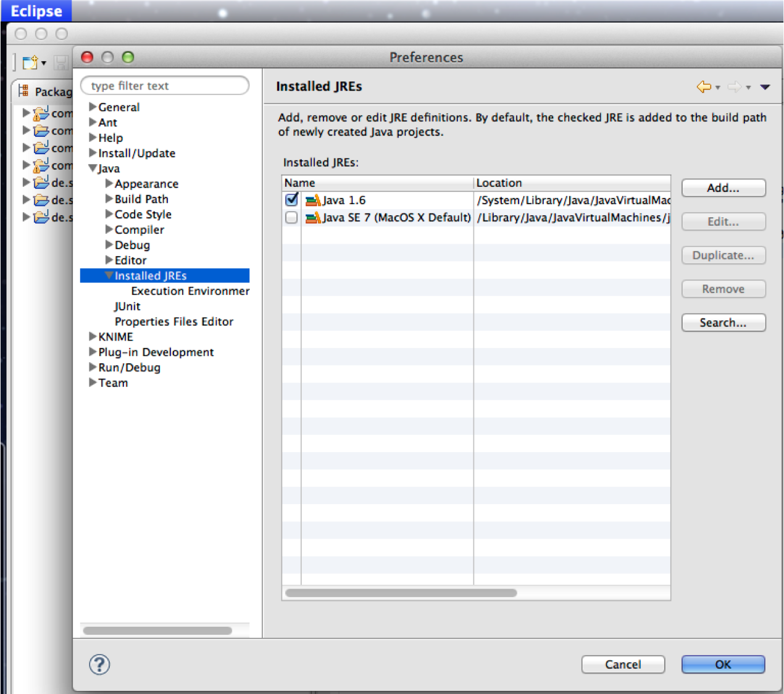
Task: Open the preferences view menu triangle
Action: [765, 87]
